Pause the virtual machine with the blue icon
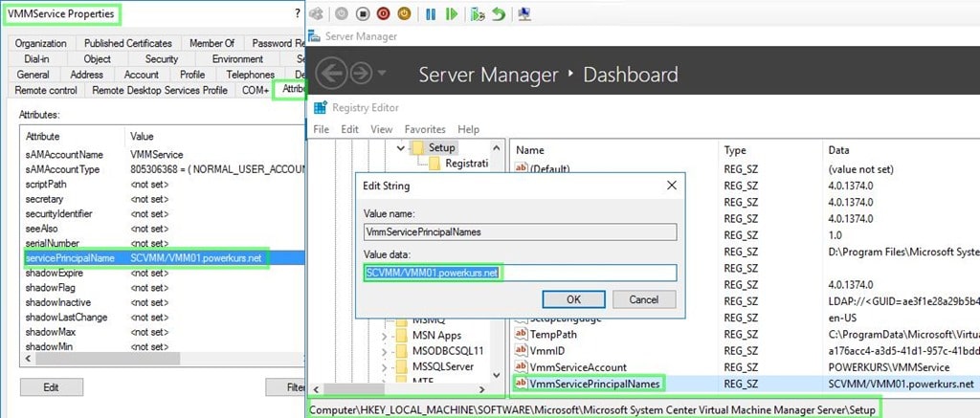Viewport: 980px width, 418px height. 431,13
